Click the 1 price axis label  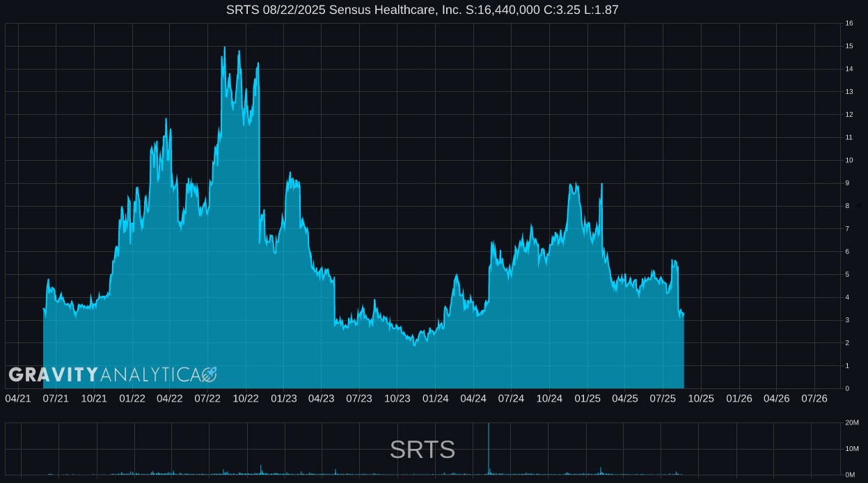point(847,365)
